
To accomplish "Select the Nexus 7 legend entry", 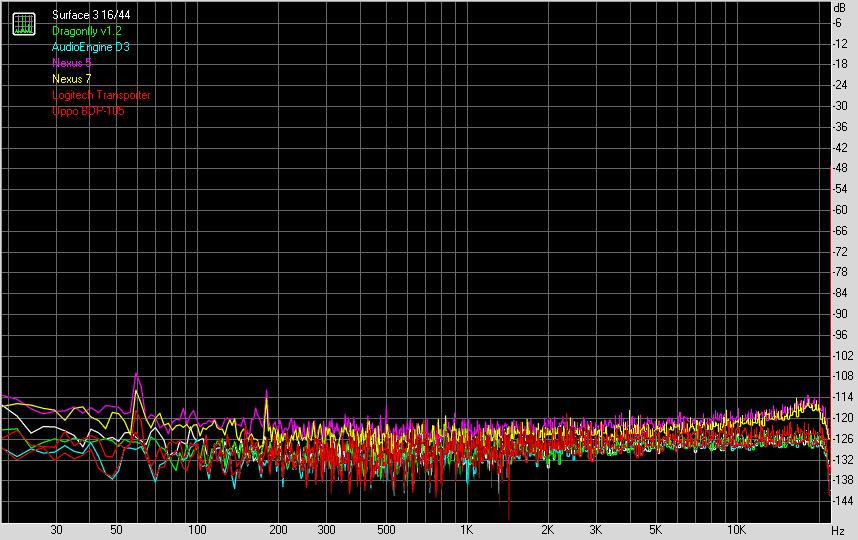I will click(x=72, y=79).
